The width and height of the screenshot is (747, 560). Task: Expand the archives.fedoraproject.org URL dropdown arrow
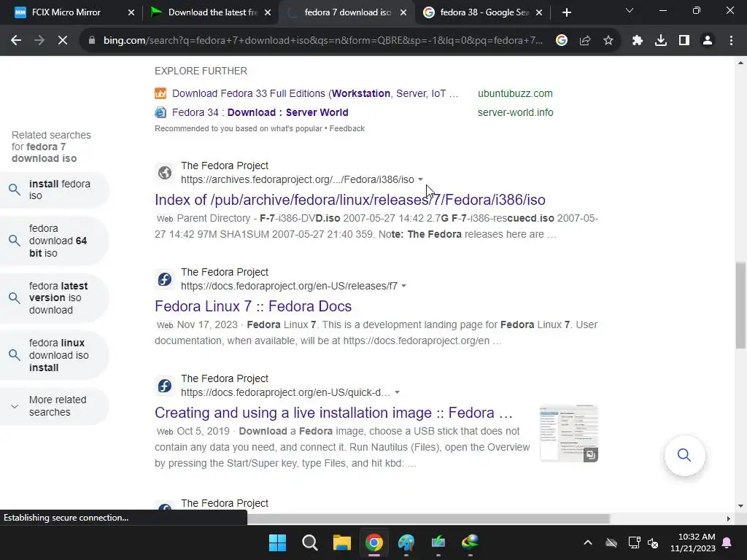tap(420, 179)
